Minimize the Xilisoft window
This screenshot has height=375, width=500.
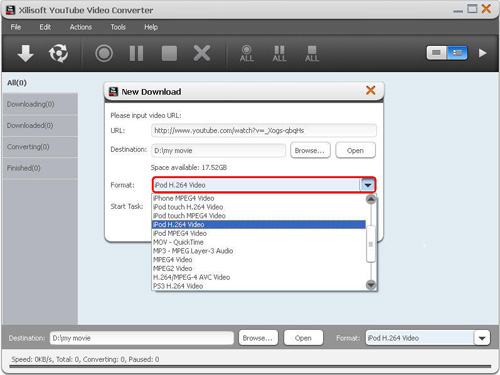pos(458,11)
